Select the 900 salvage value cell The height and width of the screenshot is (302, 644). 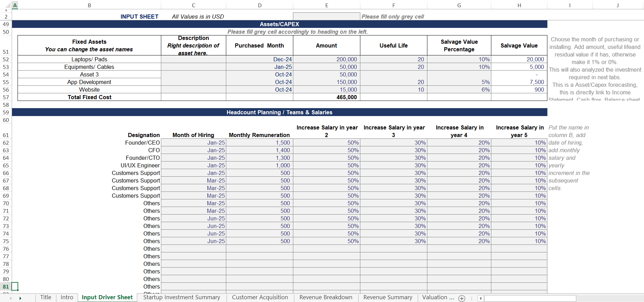(x=519, y=90)
